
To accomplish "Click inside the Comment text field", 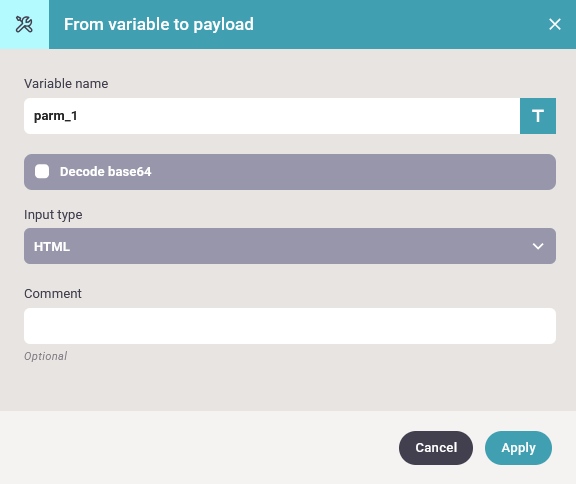I will pyautogui.click(x=290, y=326).
